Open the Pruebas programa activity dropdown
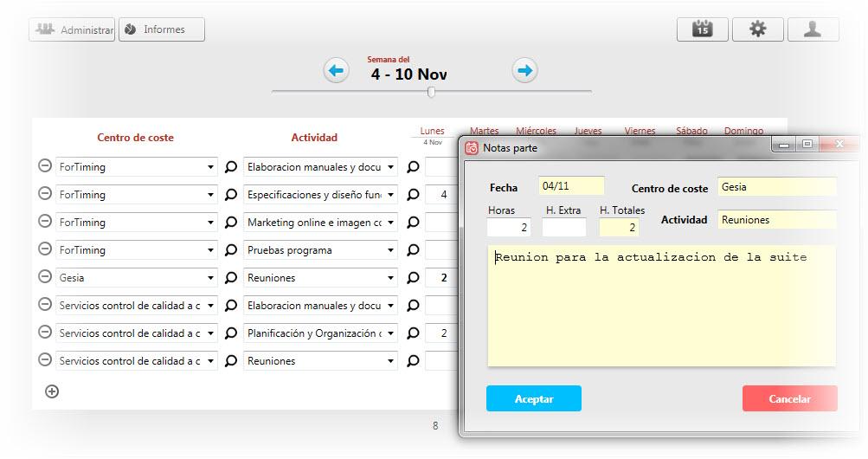Screen dimensions: 868x459 coord(390,250)
